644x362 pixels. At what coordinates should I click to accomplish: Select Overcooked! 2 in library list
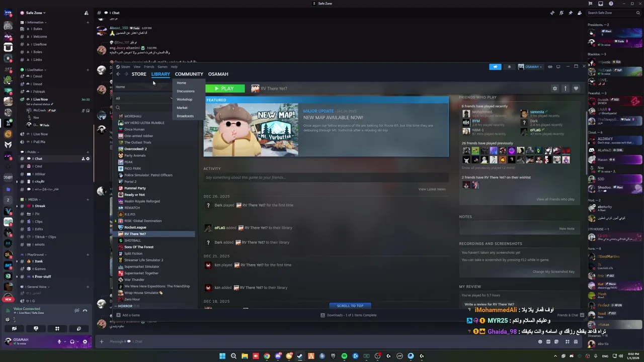tap(135, 149)
